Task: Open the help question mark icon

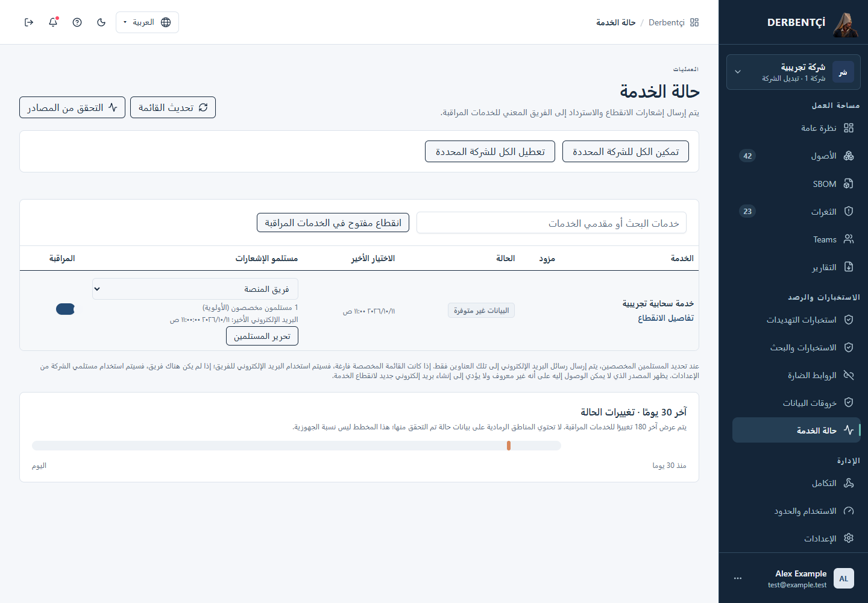Action: point(77,22)
